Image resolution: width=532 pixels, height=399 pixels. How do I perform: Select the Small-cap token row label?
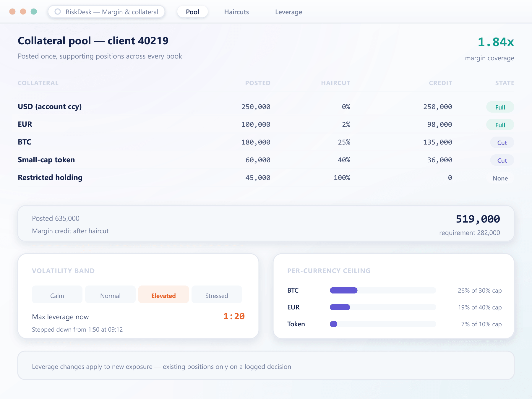click(46, 160)
